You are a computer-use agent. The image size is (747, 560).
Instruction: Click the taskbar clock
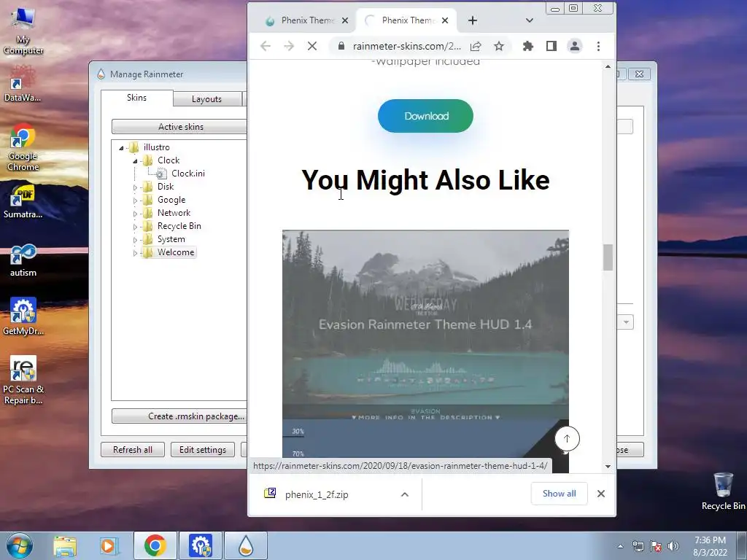coord(710,546)
